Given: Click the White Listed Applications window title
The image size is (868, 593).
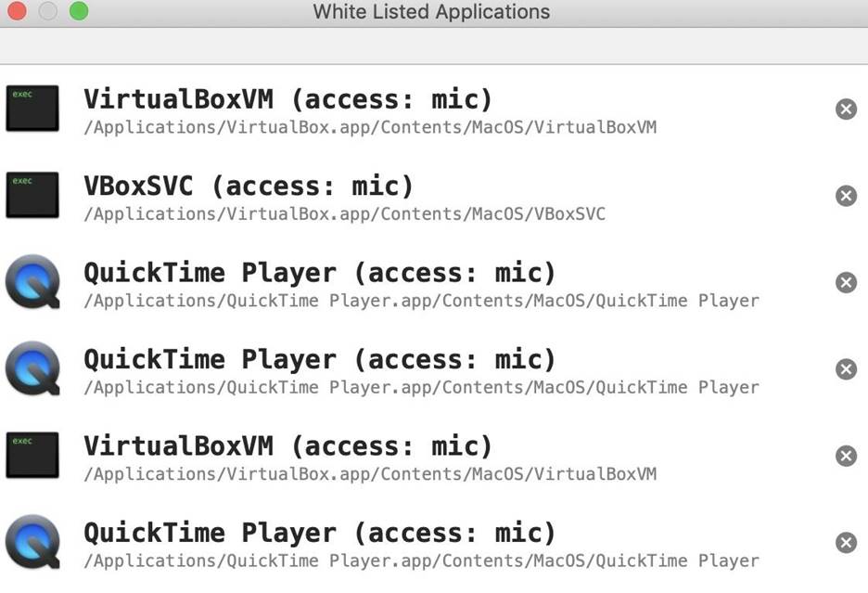Looking at the screenshot, I should (431, 12).
